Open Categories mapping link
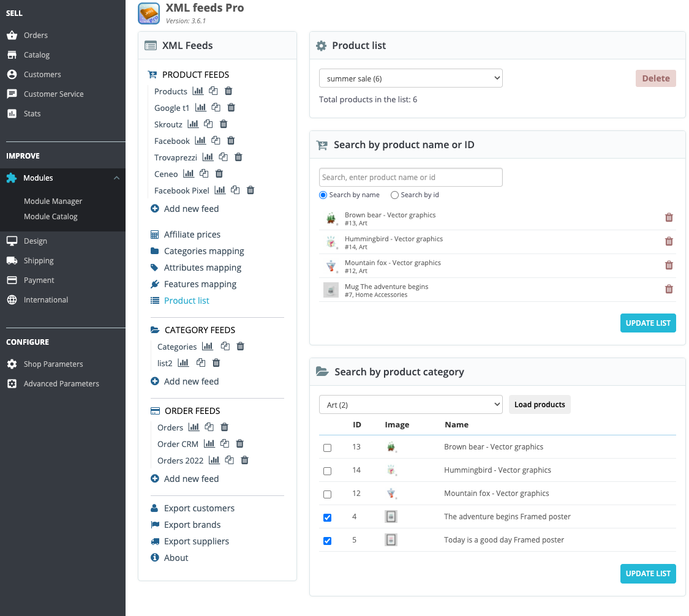Screen dimensions: 689x616 (x=204, y=251)
